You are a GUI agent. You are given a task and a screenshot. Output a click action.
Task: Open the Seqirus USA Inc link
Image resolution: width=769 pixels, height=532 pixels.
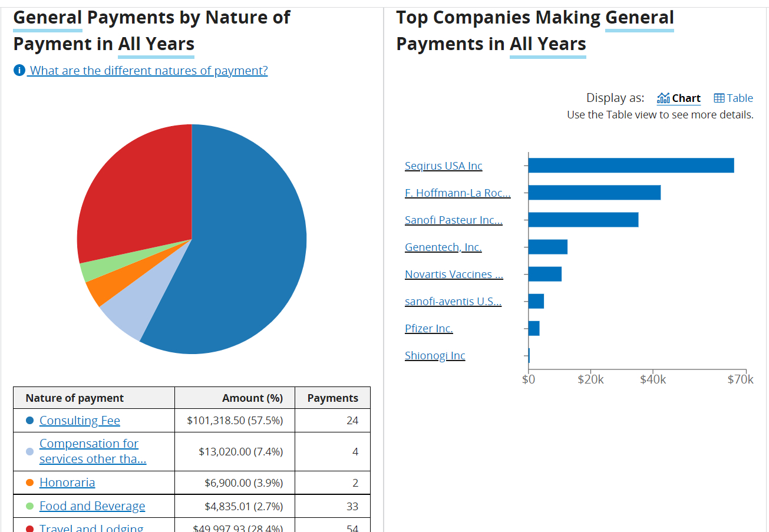(444, 166)
